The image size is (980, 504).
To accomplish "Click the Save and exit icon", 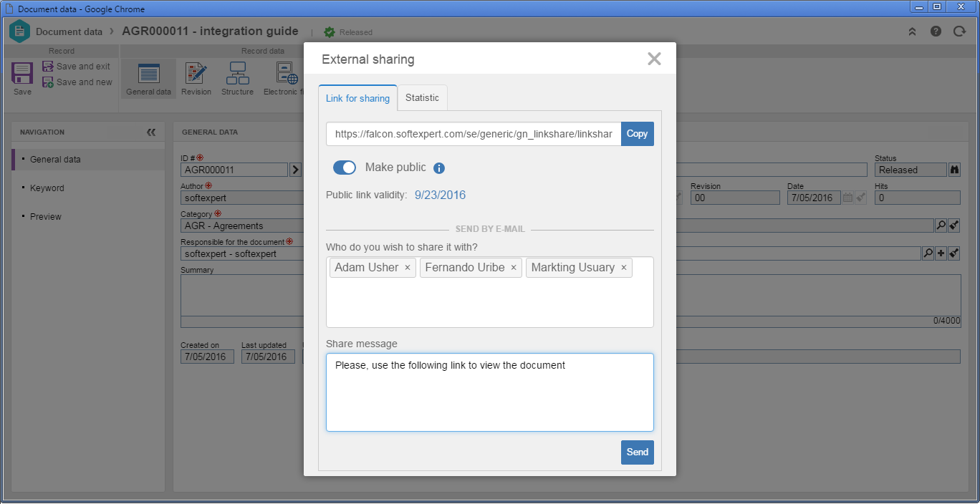I will coord(48,67).
